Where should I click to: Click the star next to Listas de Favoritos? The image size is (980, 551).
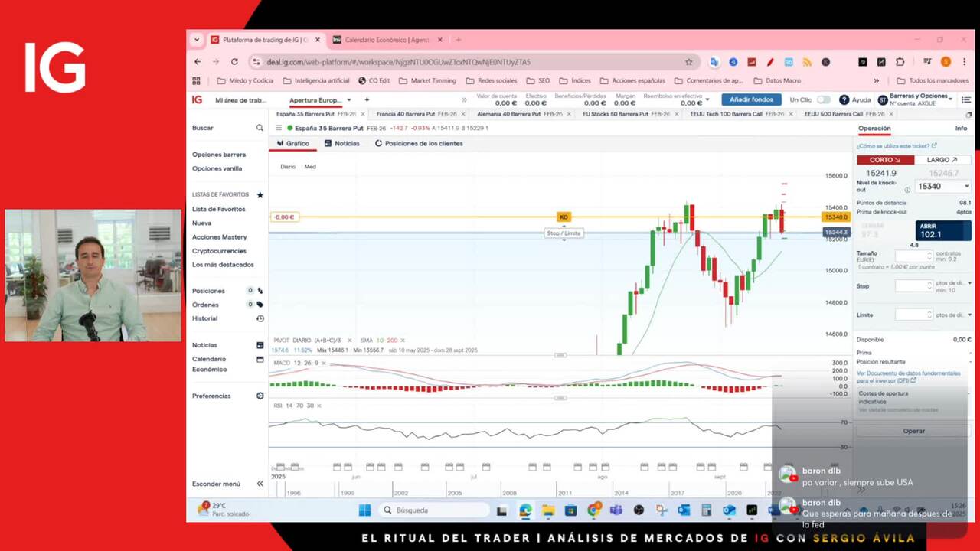pos(260,195)
